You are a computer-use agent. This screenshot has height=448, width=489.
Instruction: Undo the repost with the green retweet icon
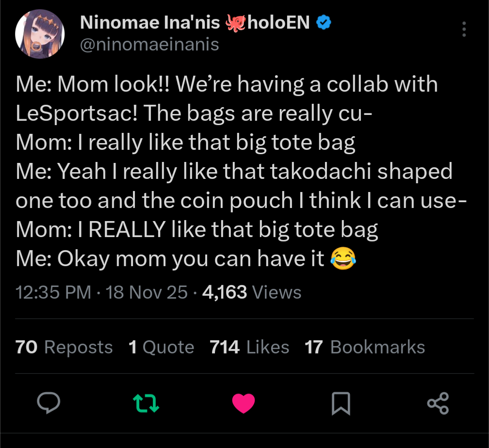coord(146,403)
